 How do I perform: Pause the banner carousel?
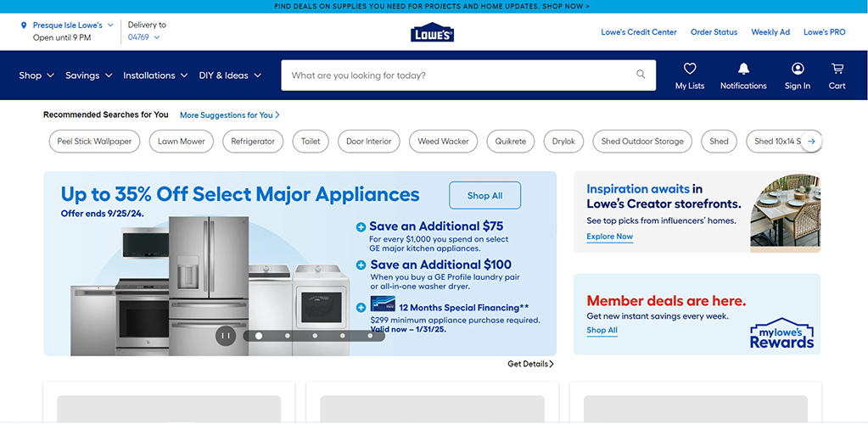pos(226,335)
